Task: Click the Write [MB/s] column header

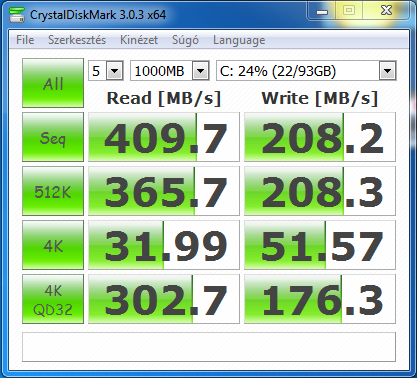Action: coord(320,98)
